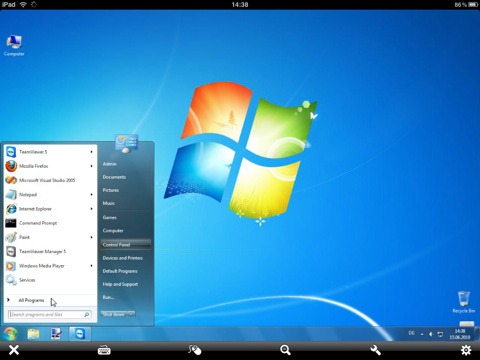Open Paint from the Start menu
This screenshot has width=480, height=360.
click(x=49, y=237)
